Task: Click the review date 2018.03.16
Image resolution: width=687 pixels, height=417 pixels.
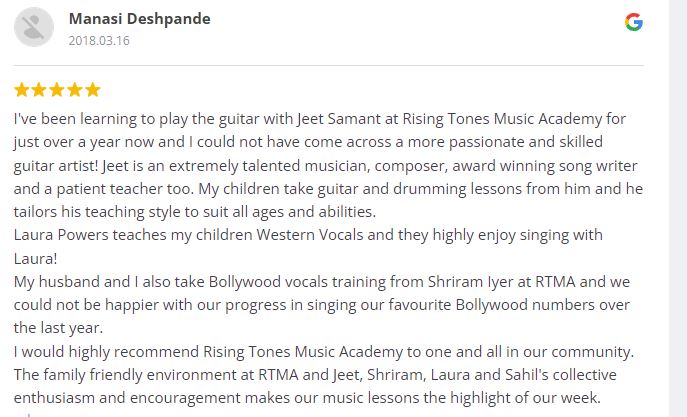Action: (99, 41)
